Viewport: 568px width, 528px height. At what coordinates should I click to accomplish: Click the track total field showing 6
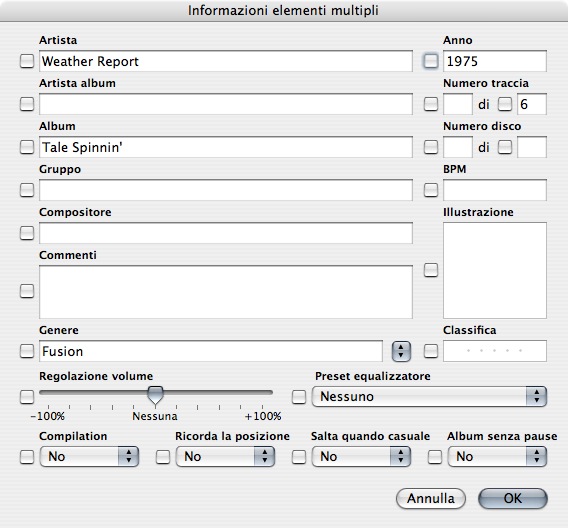point(532,104)
